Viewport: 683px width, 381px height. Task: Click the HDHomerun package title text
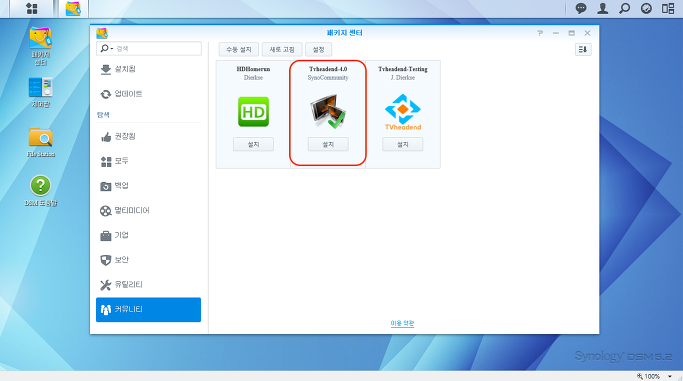tap(254, 69)
